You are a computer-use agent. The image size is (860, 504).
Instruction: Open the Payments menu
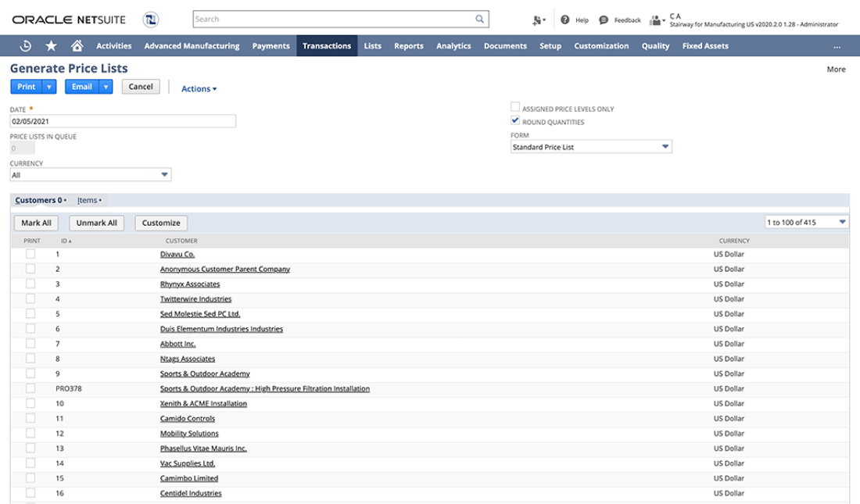click(271, 46)
